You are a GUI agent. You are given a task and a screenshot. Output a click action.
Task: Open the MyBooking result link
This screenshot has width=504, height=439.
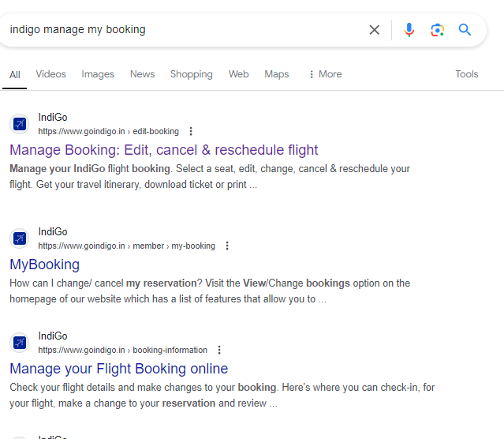(x=45, y=265)
